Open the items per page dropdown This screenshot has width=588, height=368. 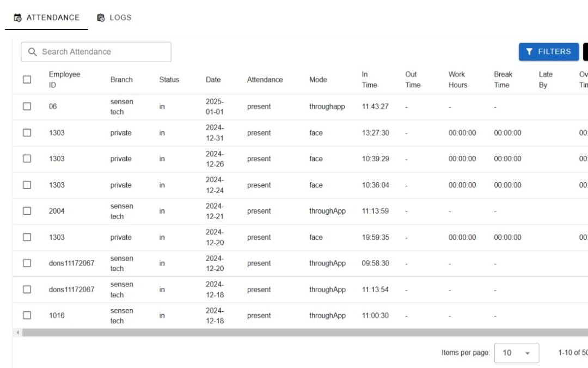pyautogui.click(x=516, y=353)
